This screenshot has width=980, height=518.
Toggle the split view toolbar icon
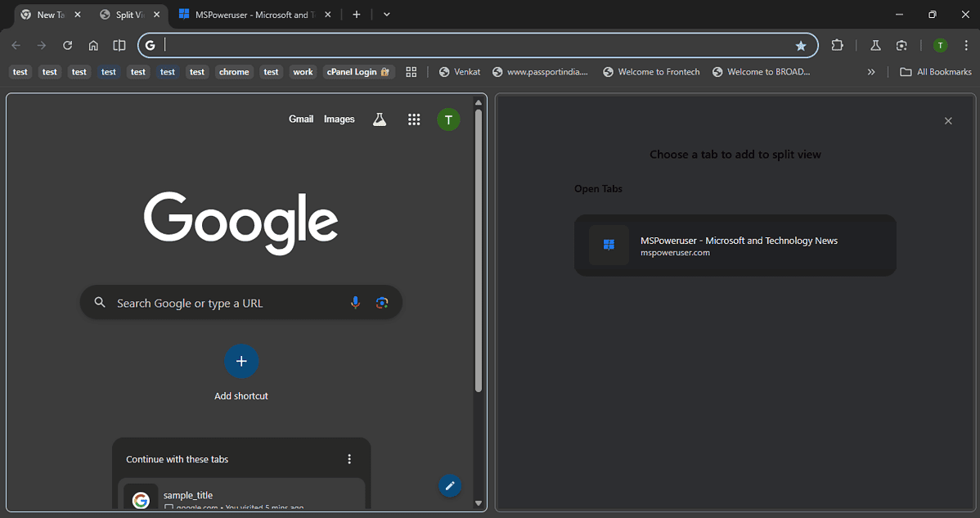pyautogui.click(x=119, y=45)
